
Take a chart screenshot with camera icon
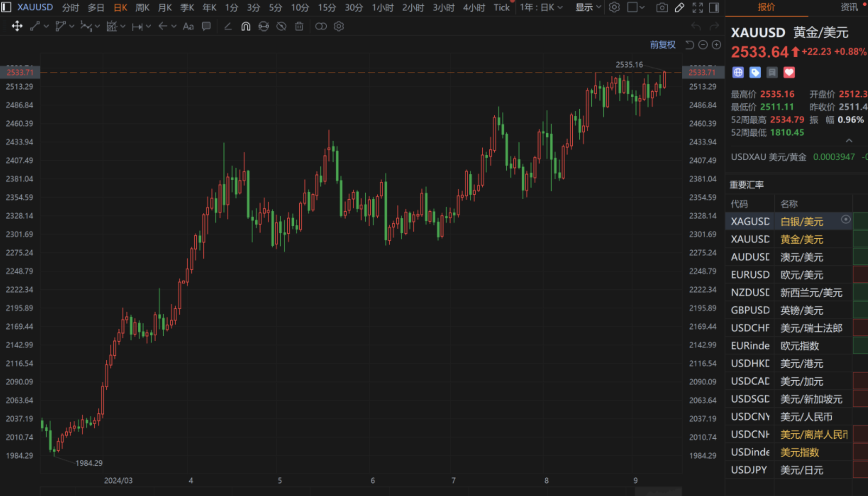coord(662,8)
